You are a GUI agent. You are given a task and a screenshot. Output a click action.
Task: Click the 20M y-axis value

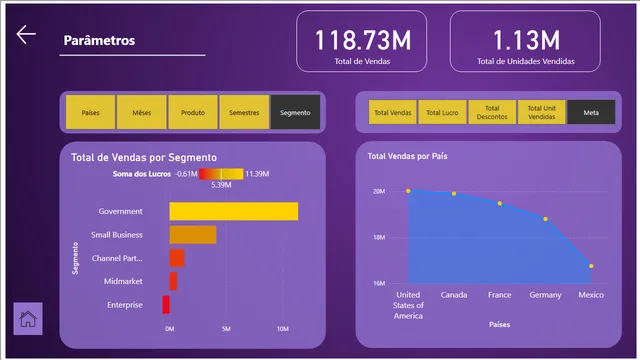coord(379,191)
